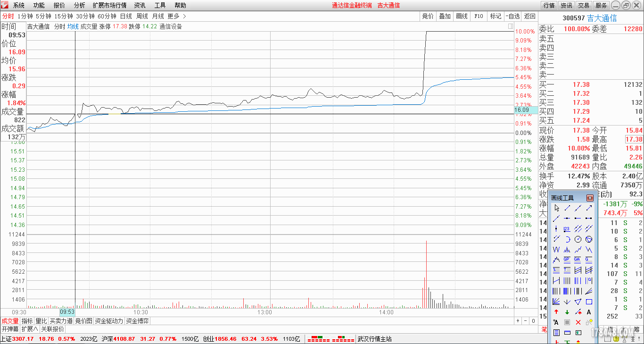The height and width of the screenshot is (344, 644).
Task: Select the percent retracement lines tool
Action: point(556,270)
